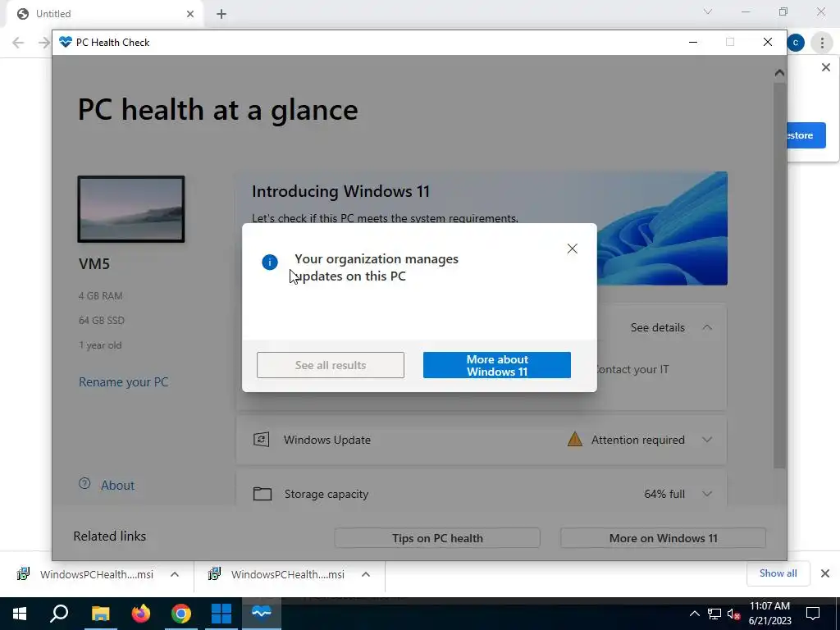Screen dimensions: 840x630
Task: Open the About link
Action: pos(117,486)
